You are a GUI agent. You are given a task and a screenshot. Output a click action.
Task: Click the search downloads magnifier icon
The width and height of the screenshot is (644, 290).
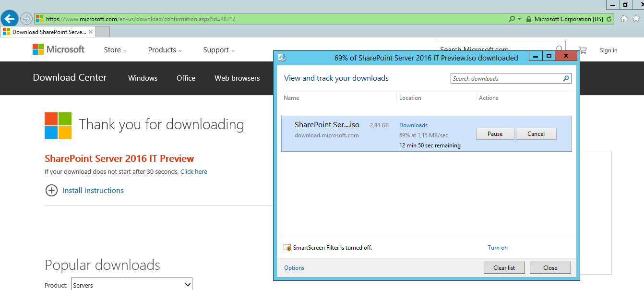point(566,78)
